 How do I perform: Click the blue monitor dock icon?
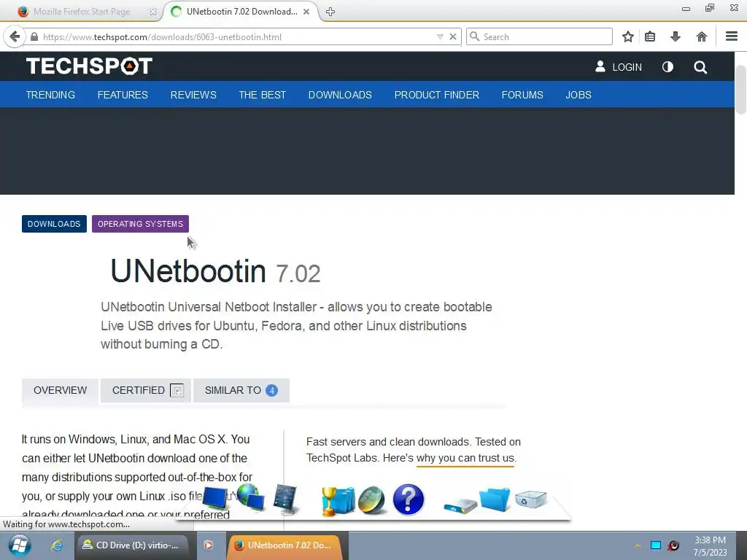(x=215, y=498)
